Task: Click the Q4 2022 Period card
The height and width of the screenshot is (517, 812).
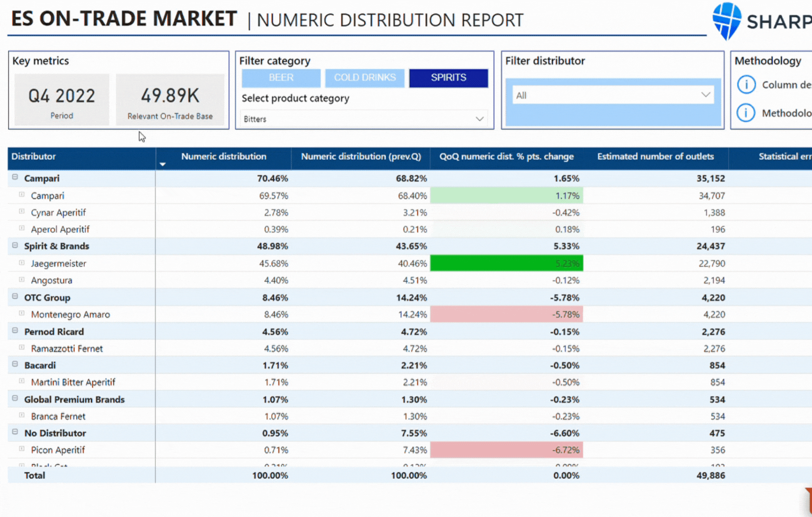Action: pyautogui.click(x=62, y=100)
